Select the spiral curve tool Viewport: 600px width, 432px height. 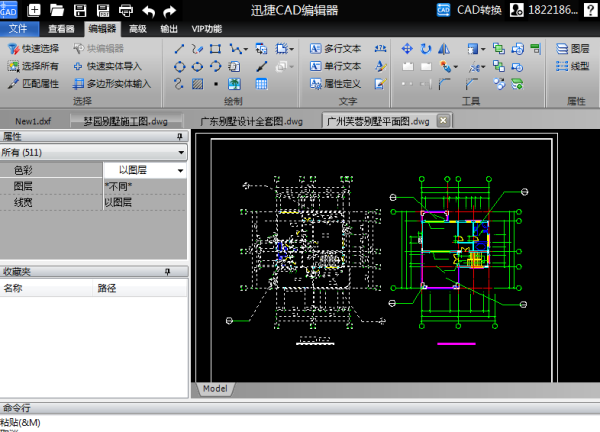tap(179, 84)
